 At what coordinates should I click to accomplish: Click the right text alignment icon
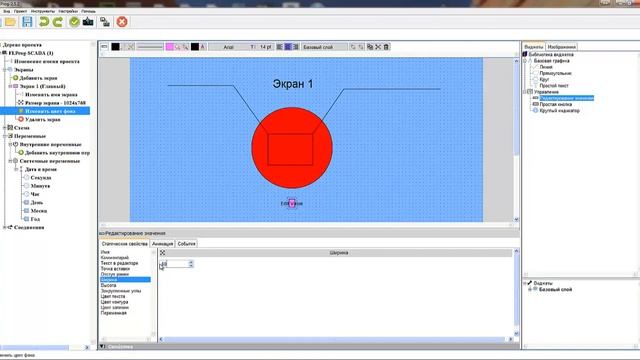pyautogui.click(x=296, y=47)
